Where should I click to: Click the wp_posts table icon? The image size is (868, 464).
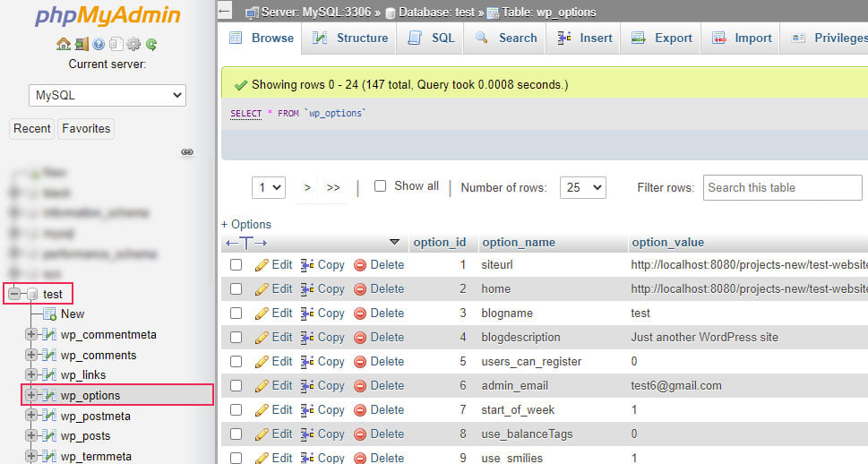click(49, 435)
